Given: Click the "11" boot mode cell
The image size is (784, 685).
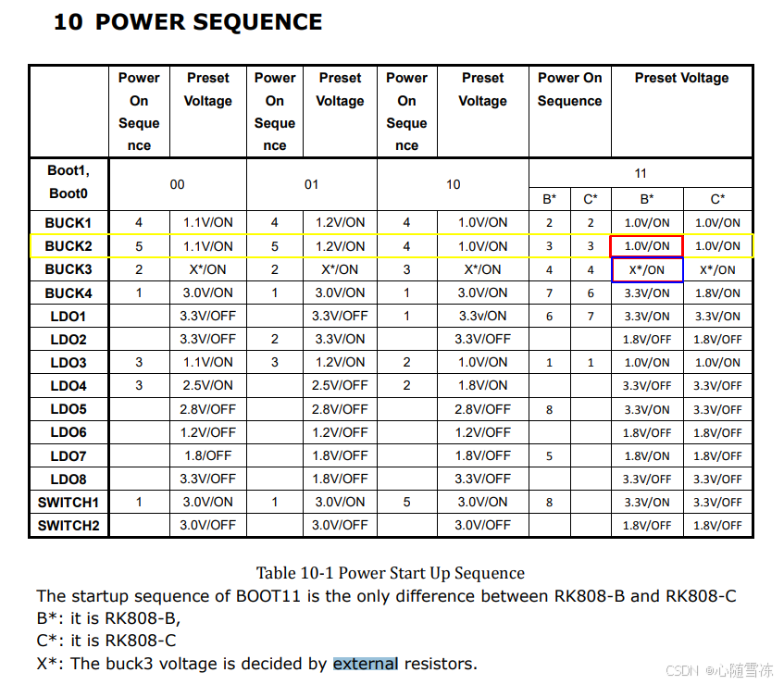Looking at the screenshot, I should point(641,173).
